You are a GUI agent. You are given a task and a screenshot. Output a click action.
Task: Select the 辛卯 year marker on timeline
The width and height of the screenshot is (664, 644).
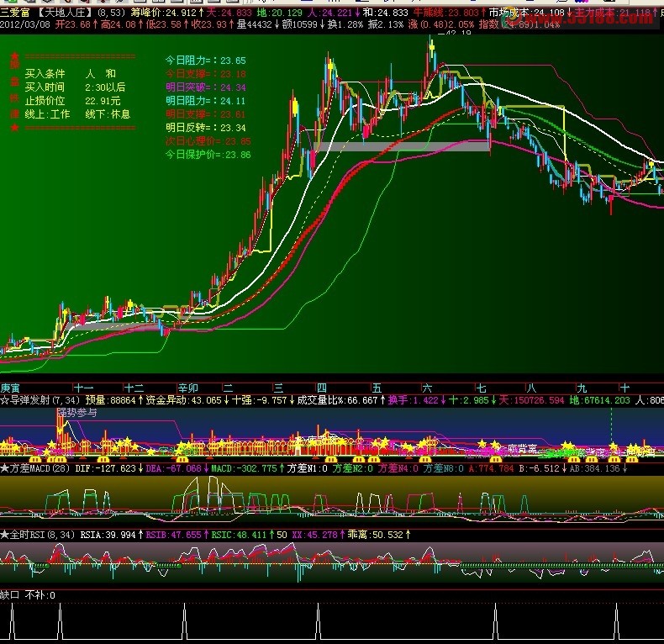pos(188,388)
